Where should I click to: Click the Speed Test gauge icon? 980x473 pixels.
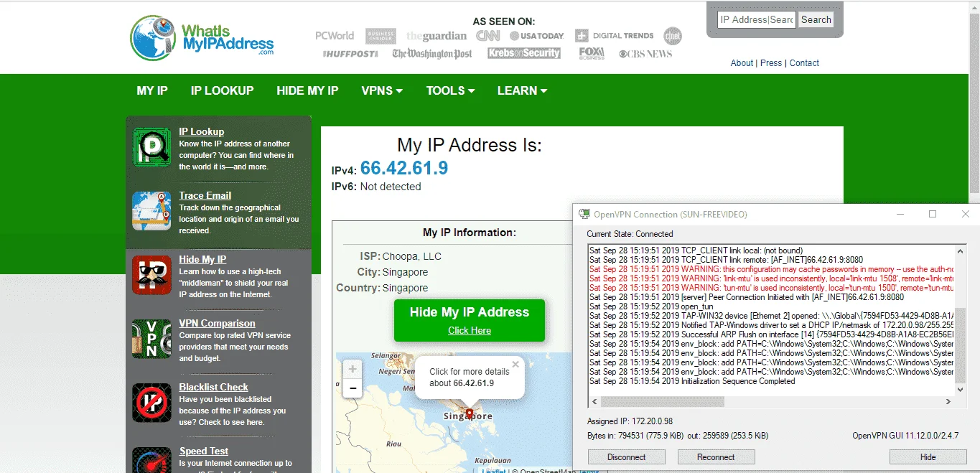pos(151,460)
